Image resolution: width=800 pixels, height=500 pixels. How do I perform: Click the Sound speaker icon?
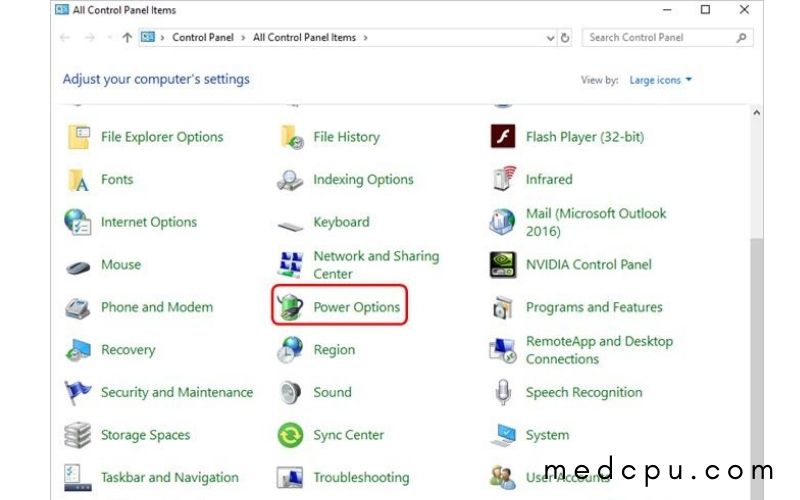291,392
